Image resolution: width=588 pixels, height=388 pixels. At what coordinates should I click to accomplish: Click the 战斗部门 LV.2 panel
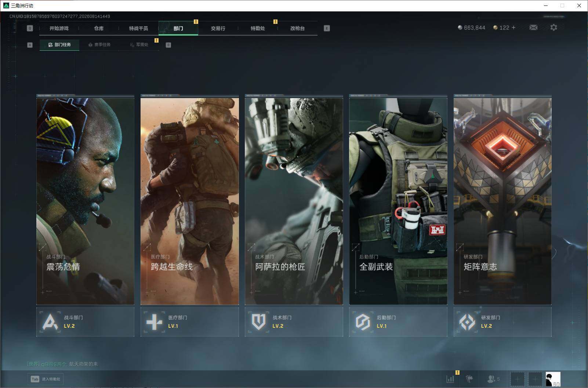coord(85,322)
